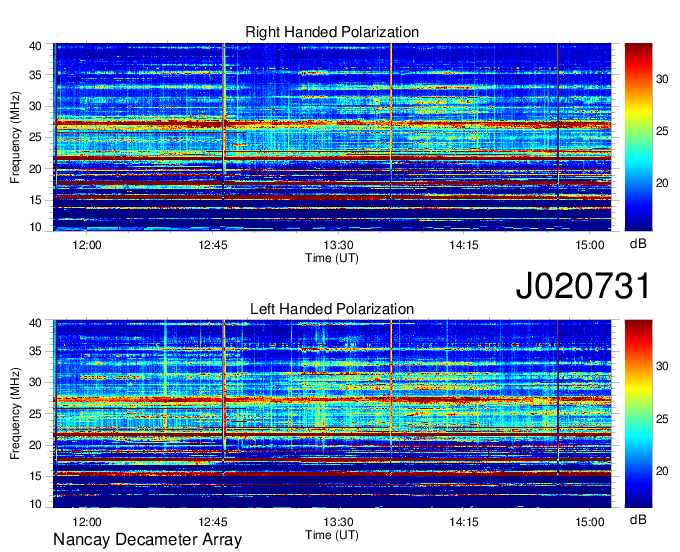Click the 12:00 tick label in bottom panel

click(87, 522)
